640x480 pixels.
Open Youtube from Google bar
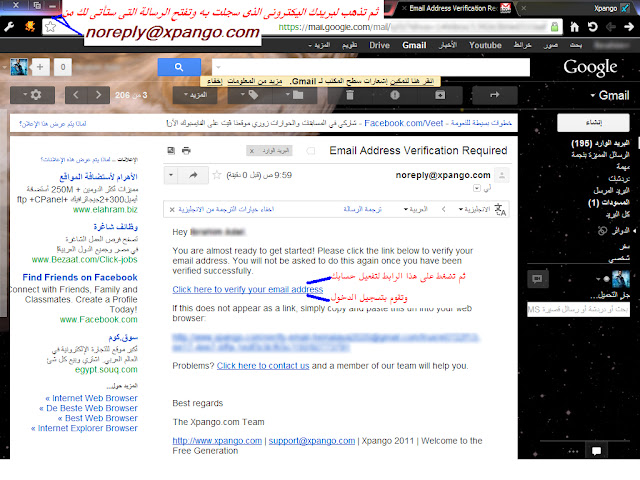[x=485, y=45]
